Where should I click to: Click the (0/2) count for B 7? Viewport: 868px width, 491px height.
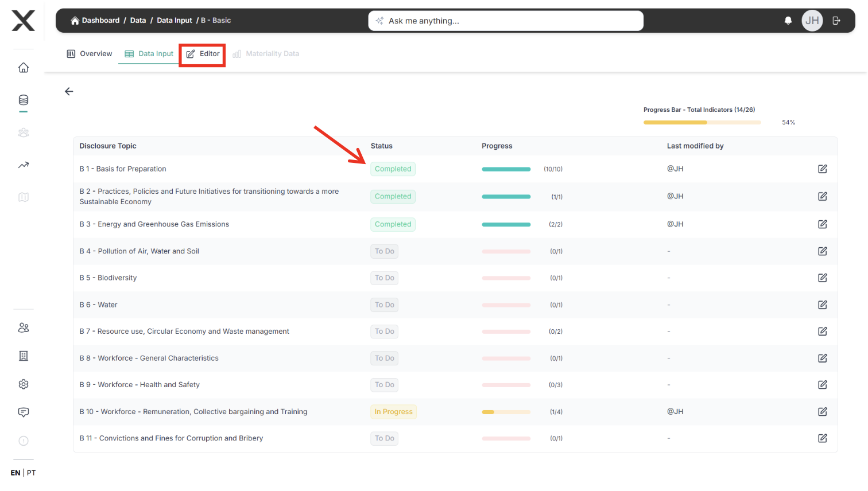pos(556,332)
